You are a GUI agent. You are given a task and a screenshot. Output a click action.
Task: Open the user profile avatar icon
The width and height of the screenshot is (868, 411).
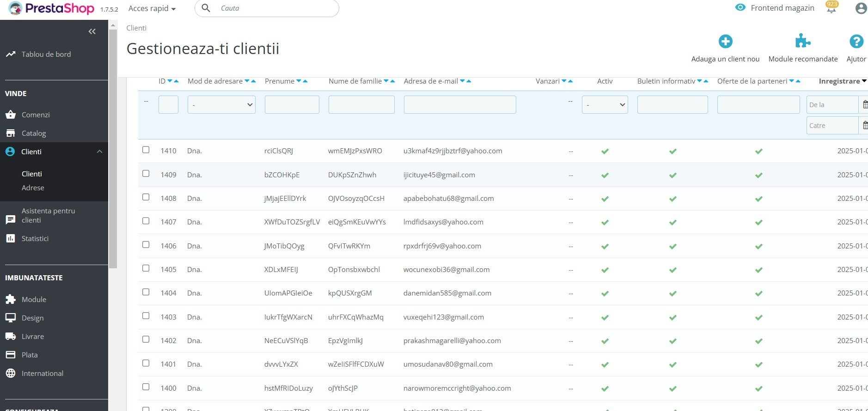[861, 8]
